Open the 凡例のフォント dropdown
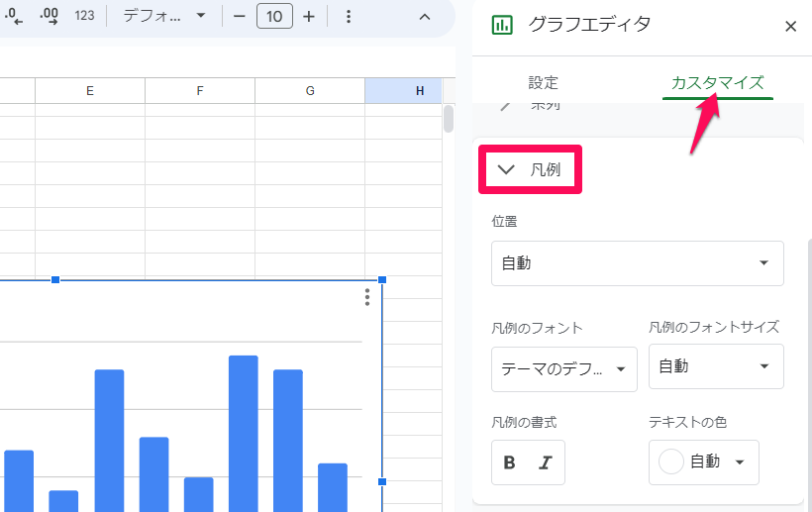The height and width of the screenshot is (512, 812). (x=564, y=369)
